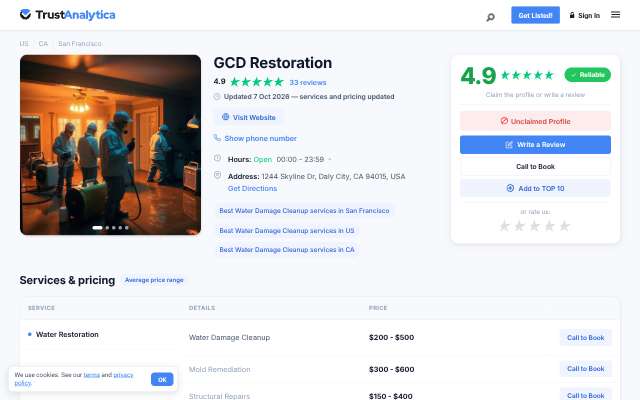640x400 pixels.
Task: Open the search magnifier icon
Action: click(491, 17)
